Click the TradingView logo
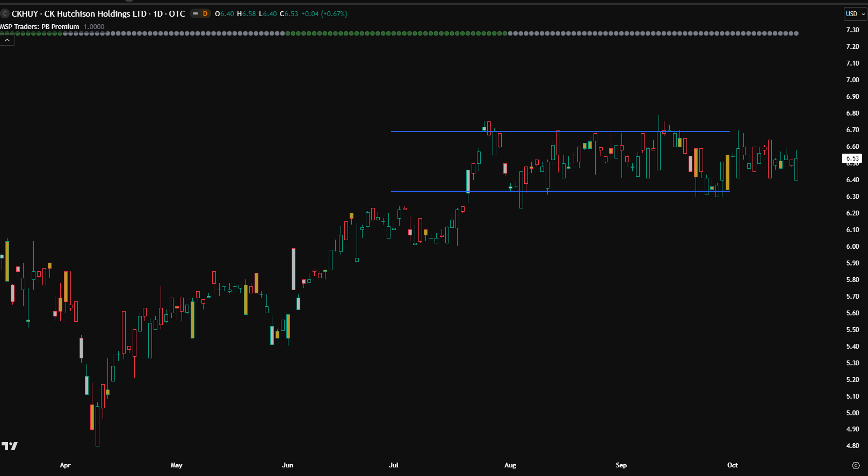The image size is (868, 476). [10, 446]
